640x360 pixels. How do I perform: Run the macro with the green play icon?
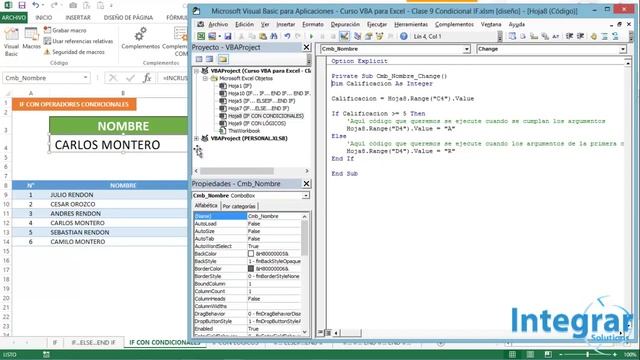coord(311,36)
